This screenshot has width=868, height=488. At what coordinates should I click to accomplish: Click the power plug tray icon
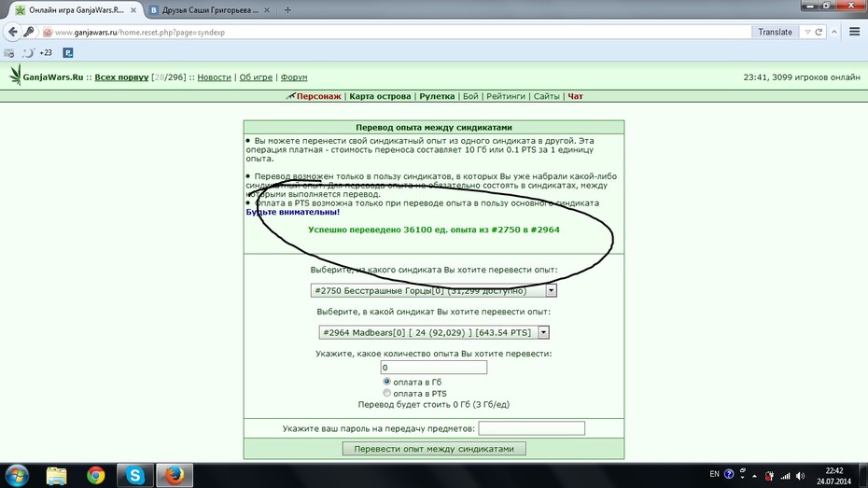pyautogui.click(x=769, y=476)
